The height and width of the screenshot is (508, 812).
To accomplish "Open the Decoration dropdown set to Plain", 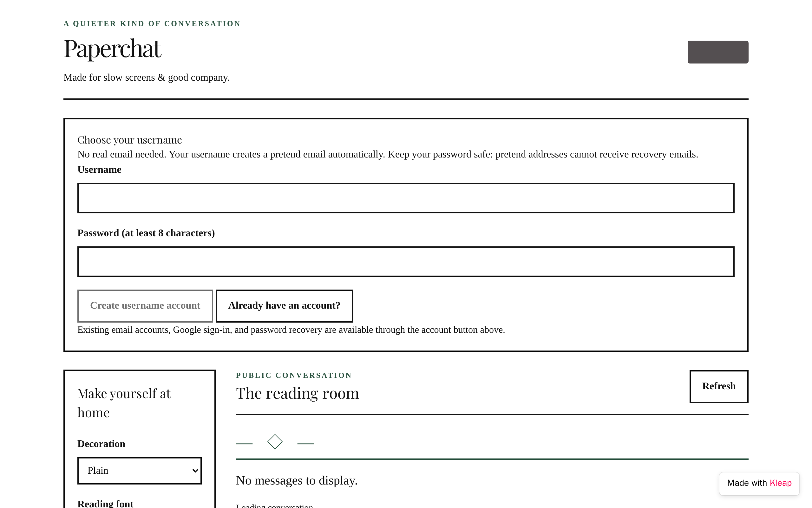I will 139,470.
